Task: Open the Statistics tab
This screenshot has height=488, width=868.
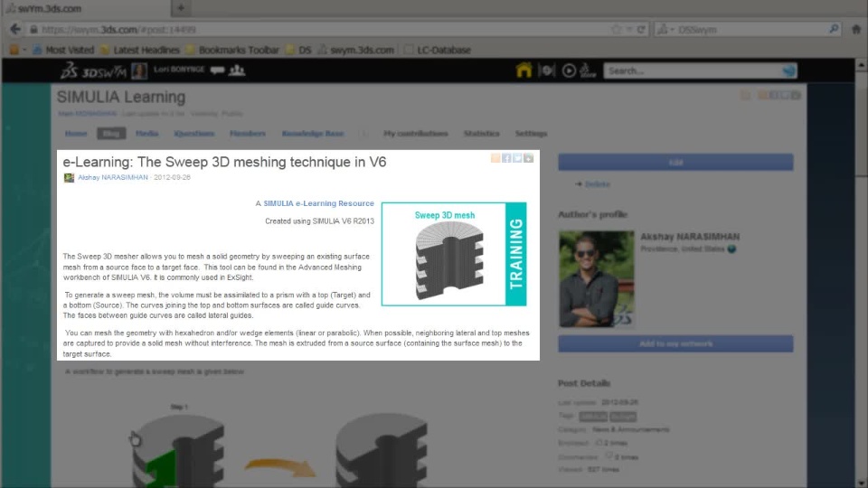Action: click(482, 134)
